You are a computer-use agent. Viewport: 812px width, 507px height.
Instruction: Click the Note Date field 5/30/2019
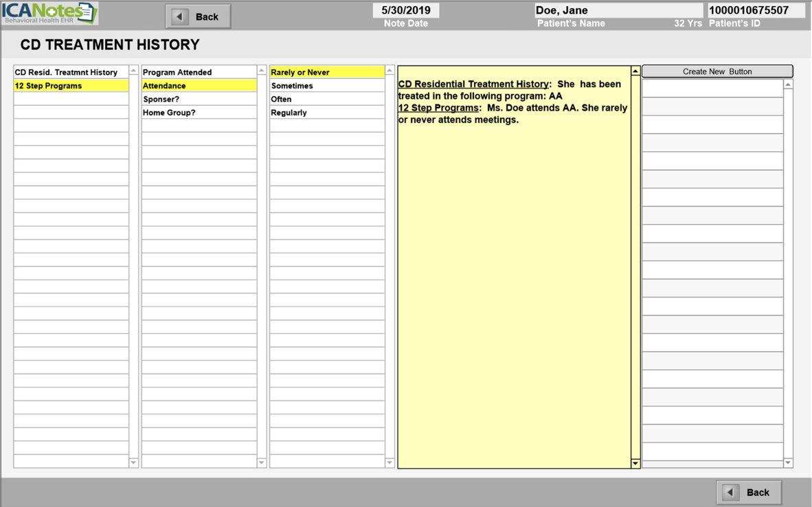coord(406,10)
